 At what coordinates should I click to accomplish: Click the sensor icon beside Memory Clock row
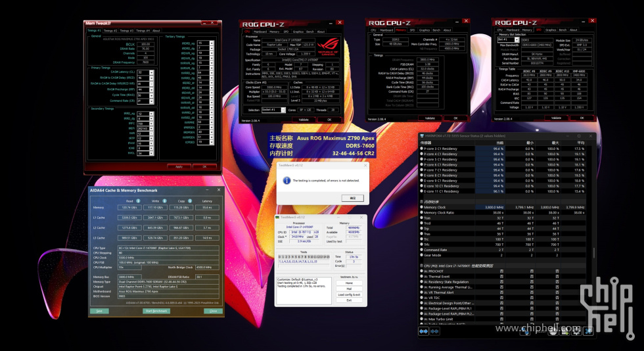tap(421, 208)
